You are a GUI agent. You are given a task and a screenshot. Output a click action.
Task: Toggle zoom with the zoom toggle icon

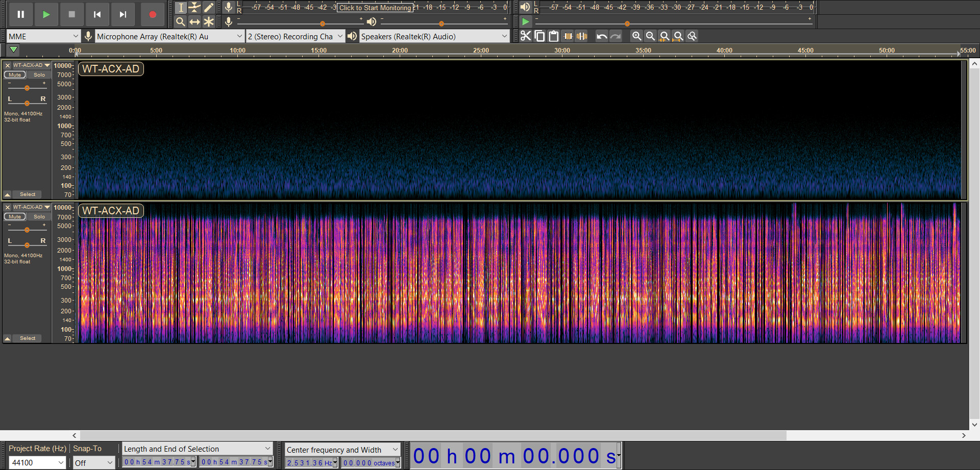pos(692,36)
